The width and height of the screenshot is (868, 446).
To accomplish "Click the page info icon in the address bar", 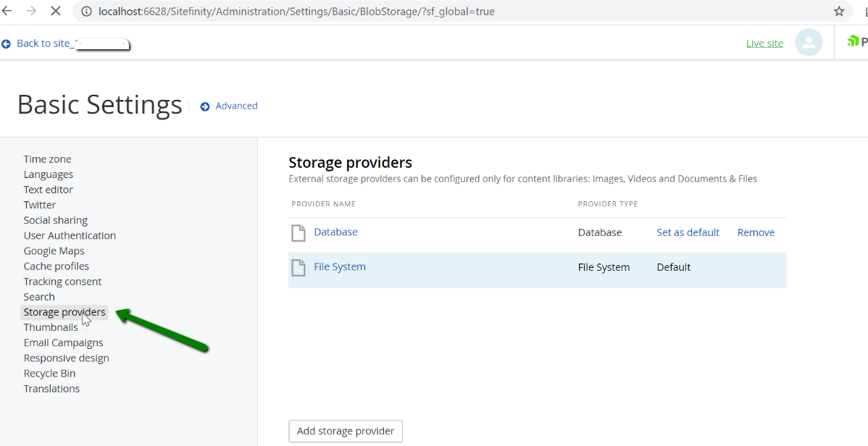I will 86,11.
